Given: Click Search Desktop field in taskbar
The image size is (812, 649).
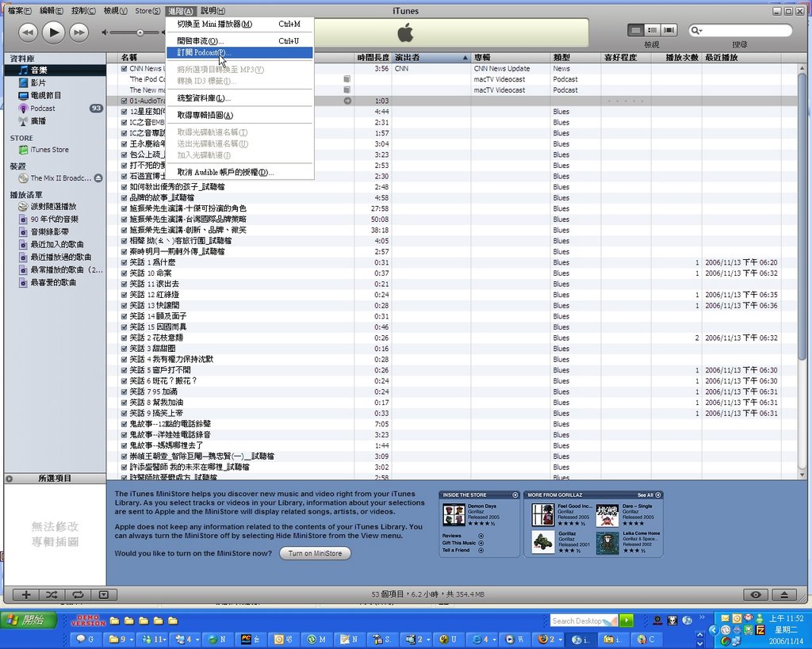Looking at the screenshot, I should click(x=584, y=620).
